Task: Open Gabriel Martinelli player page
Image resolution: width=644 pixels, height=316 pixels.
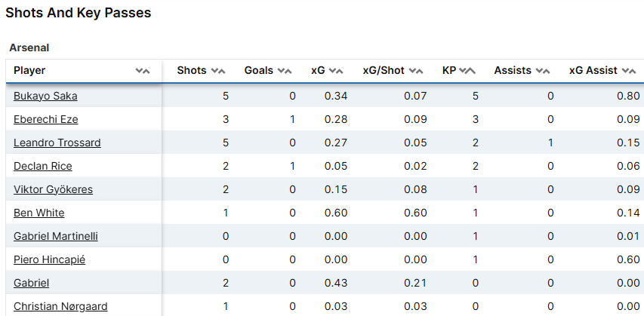Action: (56, 236)
